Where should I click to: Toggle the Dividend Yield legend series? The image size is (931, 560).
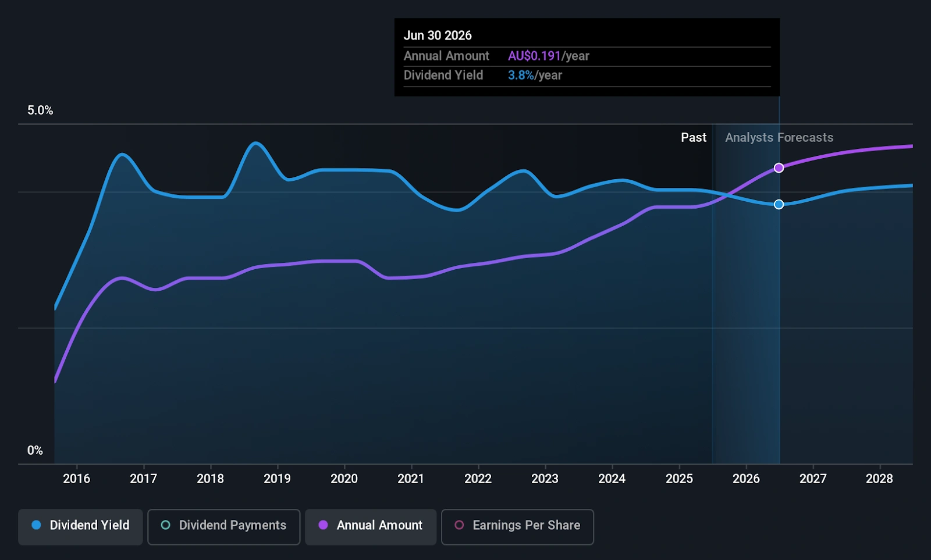80,526
